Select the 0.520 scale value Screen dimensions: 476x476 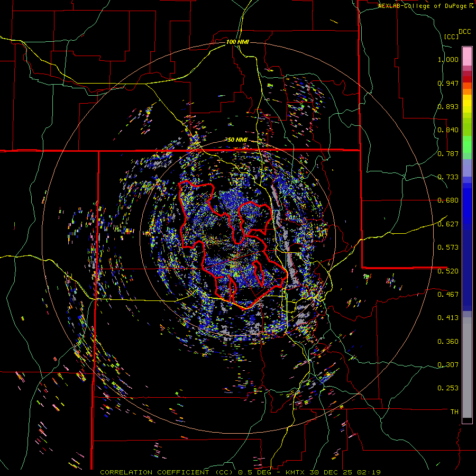pos(448,271)
